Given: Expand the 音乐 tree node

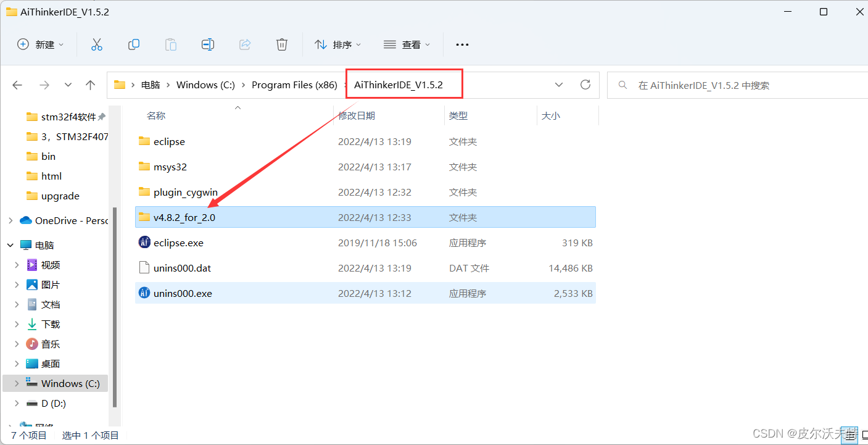Looking at the screenshot, I should (18, 344).
